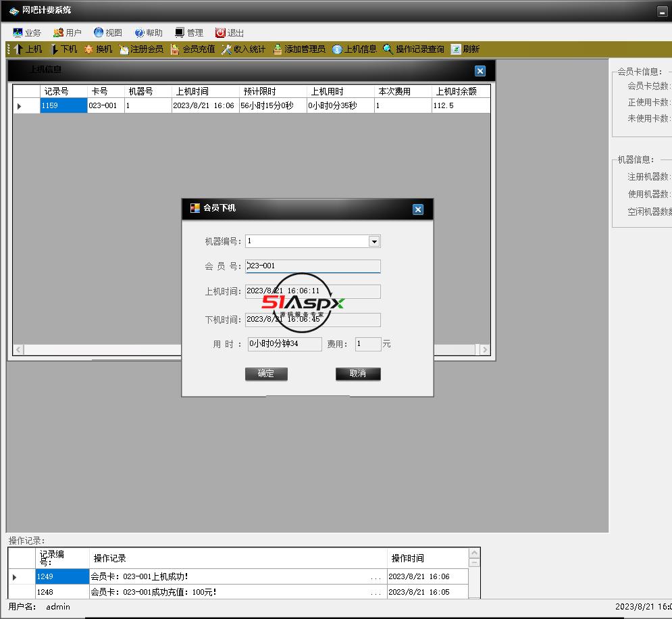Viewport: 672px width, 619px height.
Task: Open the 帮助 menu
Action: coord(149,32)
